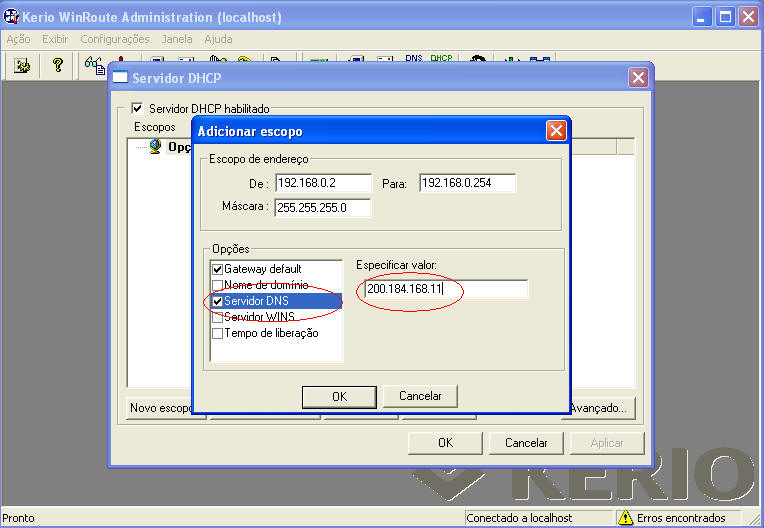764x528 pixels.
Task: Close the Adicionar escopo dialog
Action: [x=556, y=131]
